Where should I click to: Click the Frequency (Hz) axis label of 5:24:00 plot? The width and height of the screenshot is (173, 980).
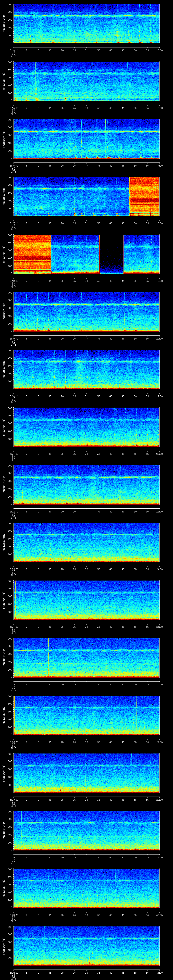4,600
